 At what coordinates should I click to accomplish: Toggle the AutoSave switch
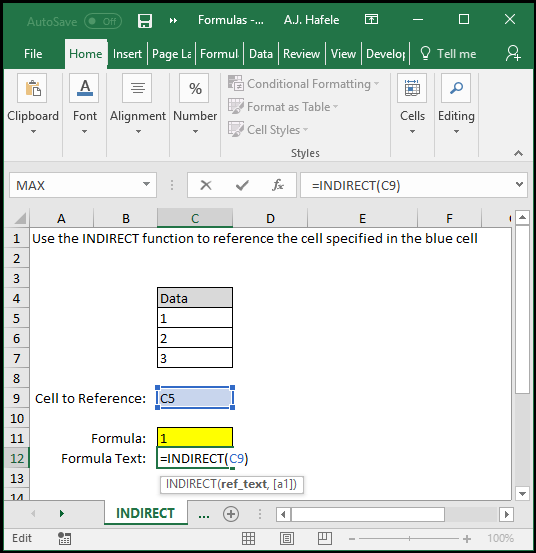tap(103, 22)
